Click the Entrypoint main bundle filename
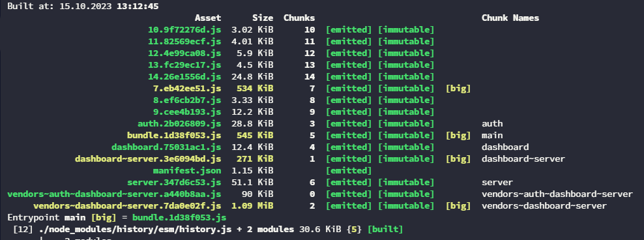 tap(179, 217)
